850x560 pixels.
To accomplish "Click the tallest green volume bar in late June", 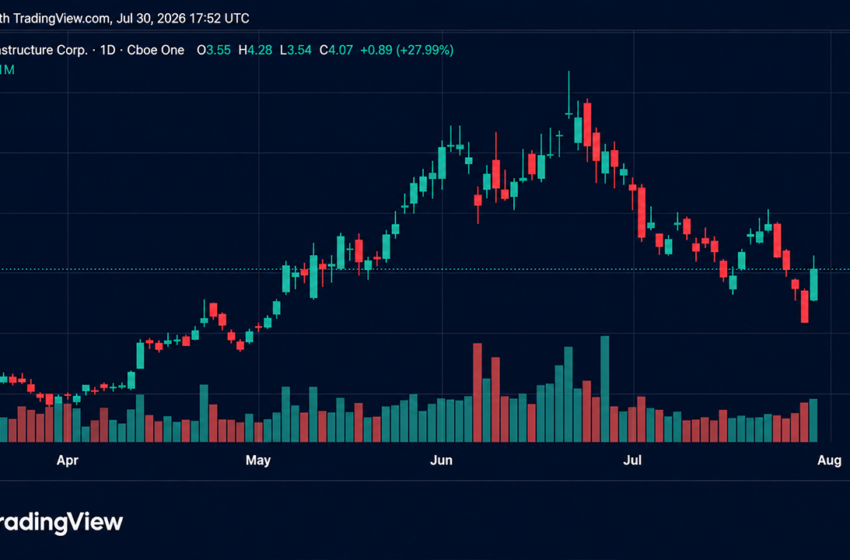I will pyautogui.click(x=605, y=389).
